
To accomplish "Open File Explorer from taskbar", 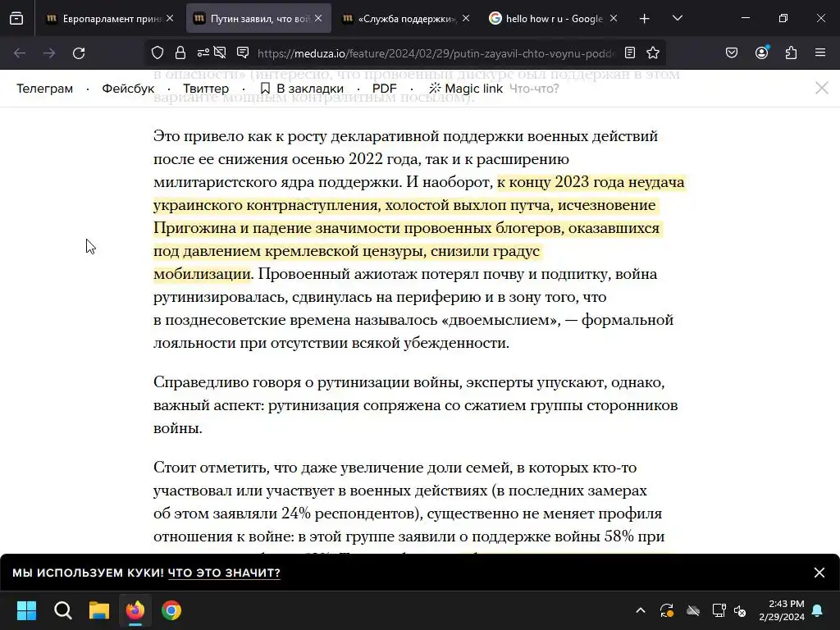I will (x=99, y=610).
